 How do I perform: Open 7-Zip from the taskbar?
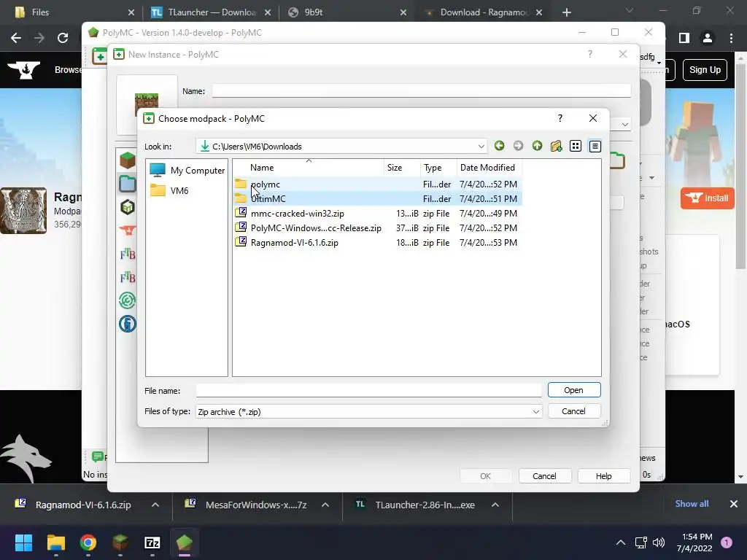[152, 542]
